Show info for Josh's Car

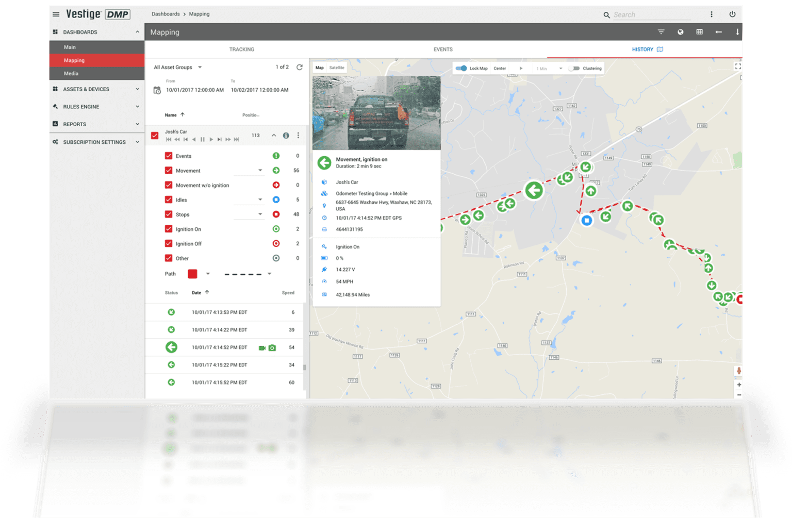tap(286, 136)
